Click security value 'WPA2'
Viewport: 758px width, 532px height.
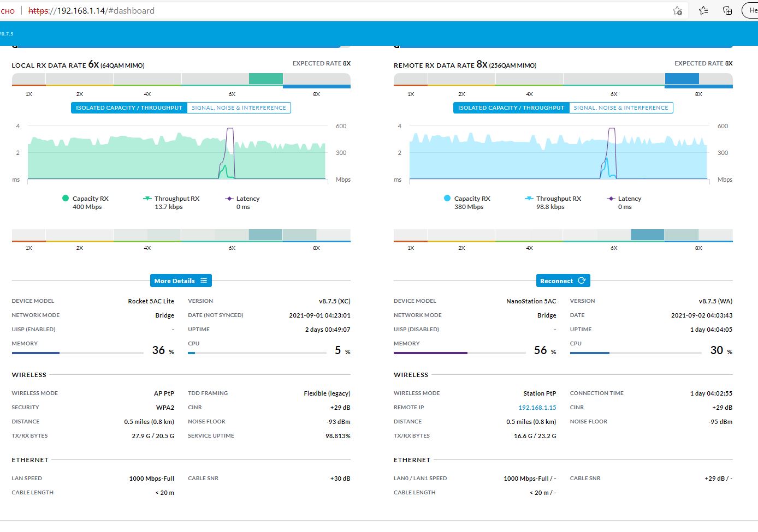[165, 408]
